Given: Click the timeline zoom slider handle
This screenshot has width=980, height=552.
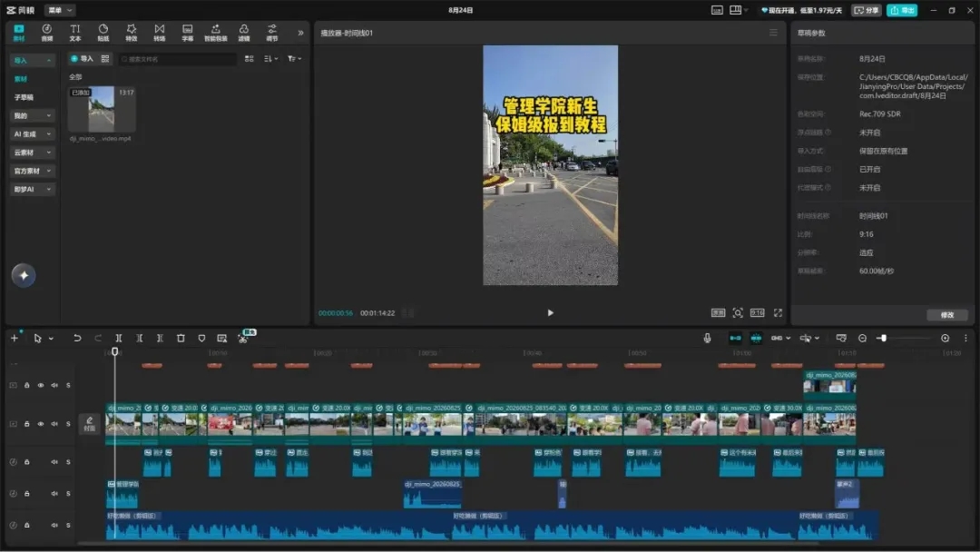Looking at the screenshot, I should pyautogui.click(x=883, y=339).
